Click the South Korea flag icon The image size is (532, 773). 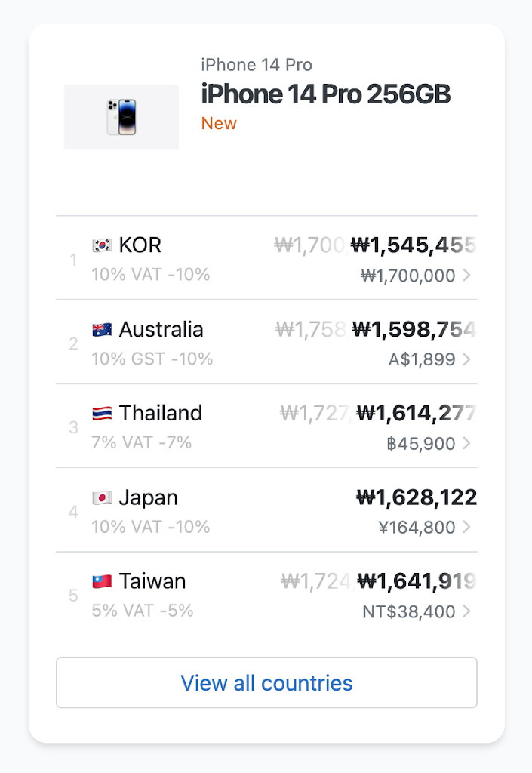pos(102,245)
